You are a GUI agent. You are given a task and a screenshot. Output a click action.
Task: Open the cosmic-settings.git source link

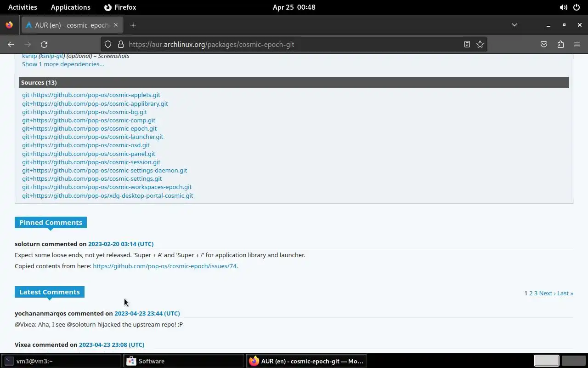point(92,178)
